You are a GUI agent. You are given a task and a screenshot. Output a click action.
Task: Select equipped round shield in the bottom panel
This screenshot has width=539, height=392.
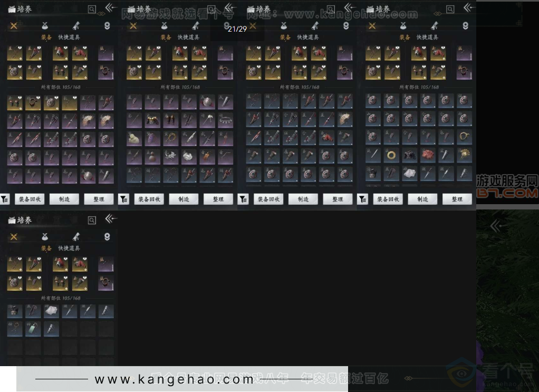click(15, 283)
